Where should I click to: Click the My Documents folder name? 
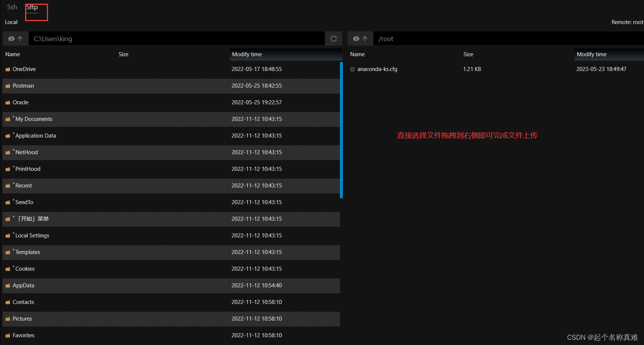click(34, 119)
